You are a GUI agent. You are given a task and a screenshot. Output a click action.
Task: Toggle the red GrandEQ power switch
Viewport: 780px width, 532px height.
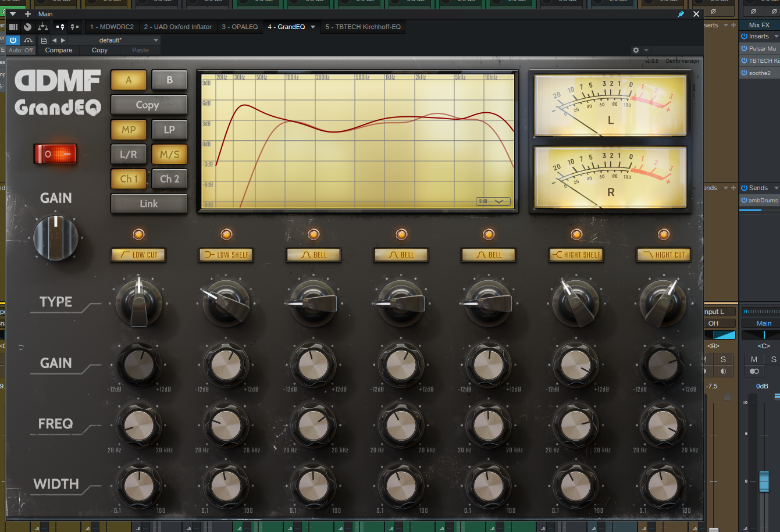tap(55, 154)
